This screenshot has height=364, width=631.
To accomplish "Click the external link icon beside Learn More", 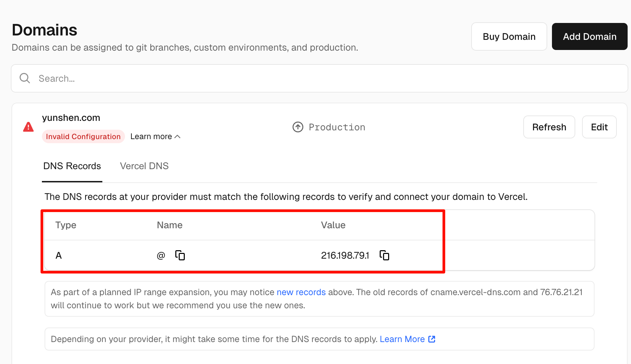I will pyautogui.click(x=432, y=339).
